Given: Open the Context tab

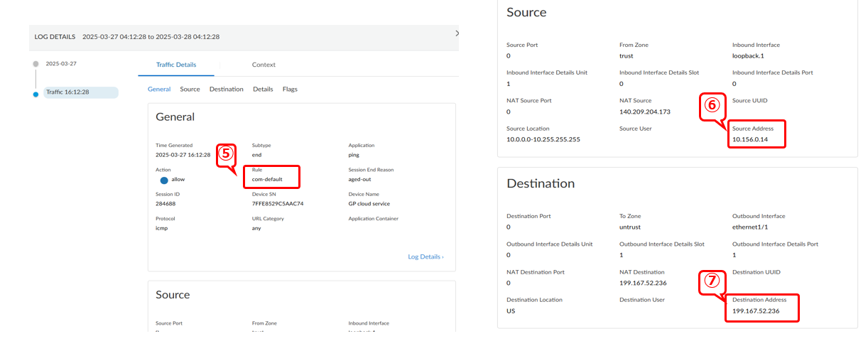Looking at the screenshot, I should click(x=264, y=65).
